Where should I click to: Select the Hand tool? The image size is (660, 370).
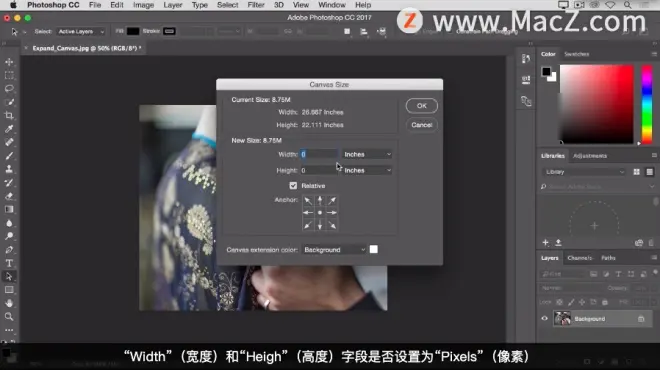pyautogui.click(x=9, y=303)
